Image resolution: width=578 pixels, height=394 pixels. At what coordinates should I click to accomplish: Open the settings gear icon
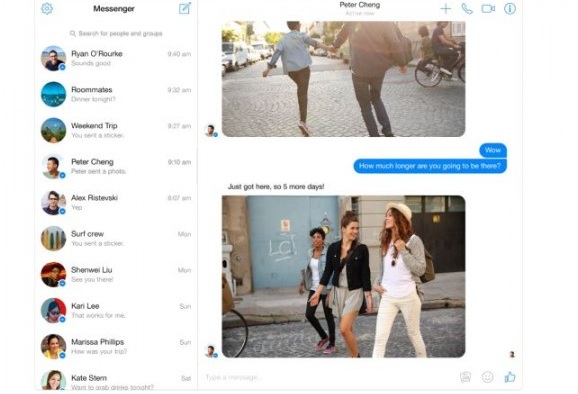[x=47, y=8]
